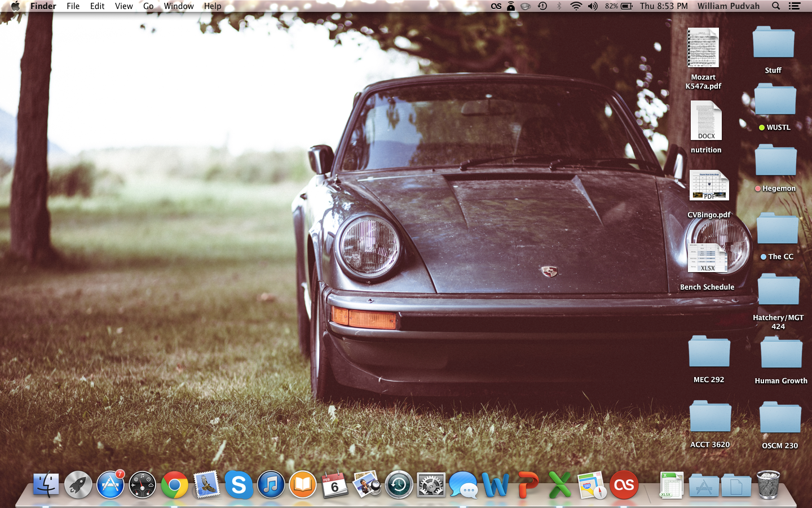Open the Help menu
The width and height of the screenshot is (812, 508).
[x=213, y=6]
